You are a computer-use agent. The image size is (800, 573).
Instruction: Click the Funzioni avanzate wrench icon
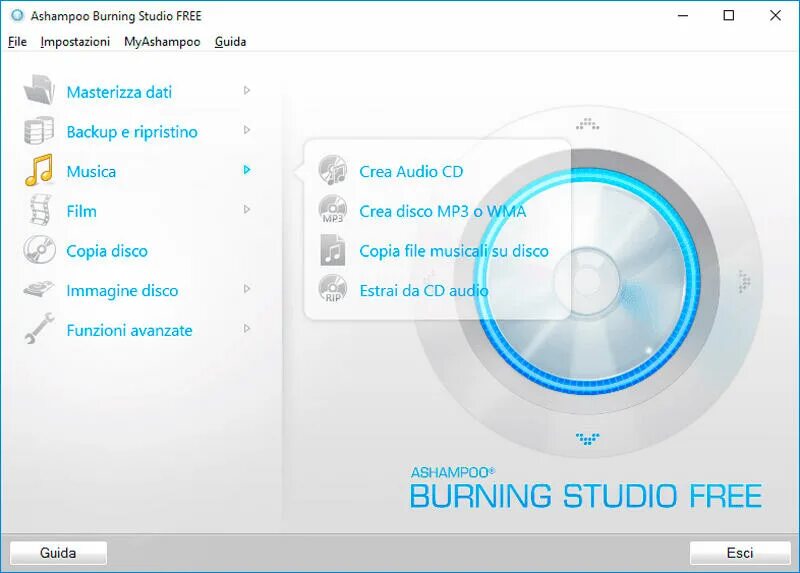[39, 328]
